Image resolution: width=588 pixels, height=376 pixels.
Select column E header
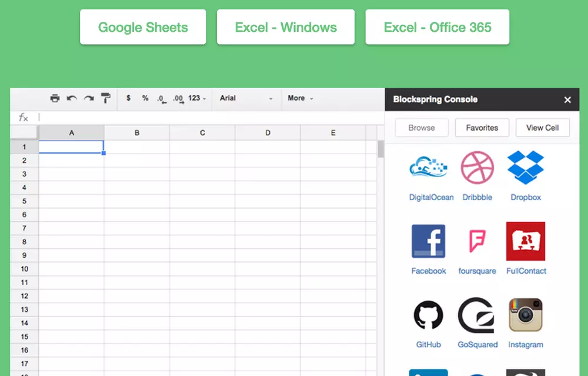coord(333,133)
